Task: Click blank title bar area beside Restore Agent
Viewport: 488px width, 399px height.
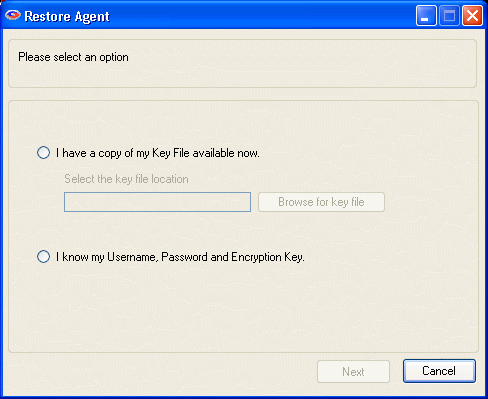Action: pyautogui.click(x=260, y=16)
